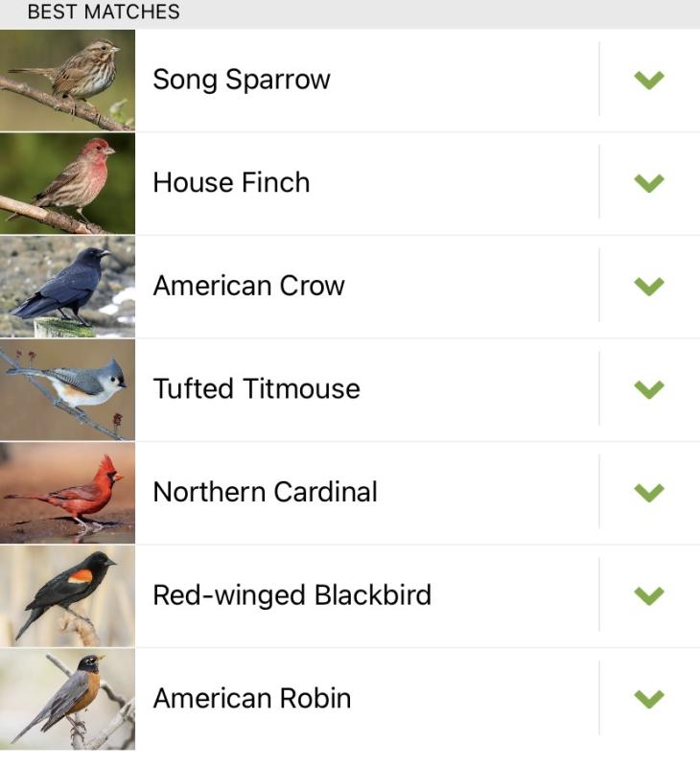The height and width of the screenshot is (767, 700).
Task: Open the American Robin photo thumbnail
Action: [x=67, y=699]
